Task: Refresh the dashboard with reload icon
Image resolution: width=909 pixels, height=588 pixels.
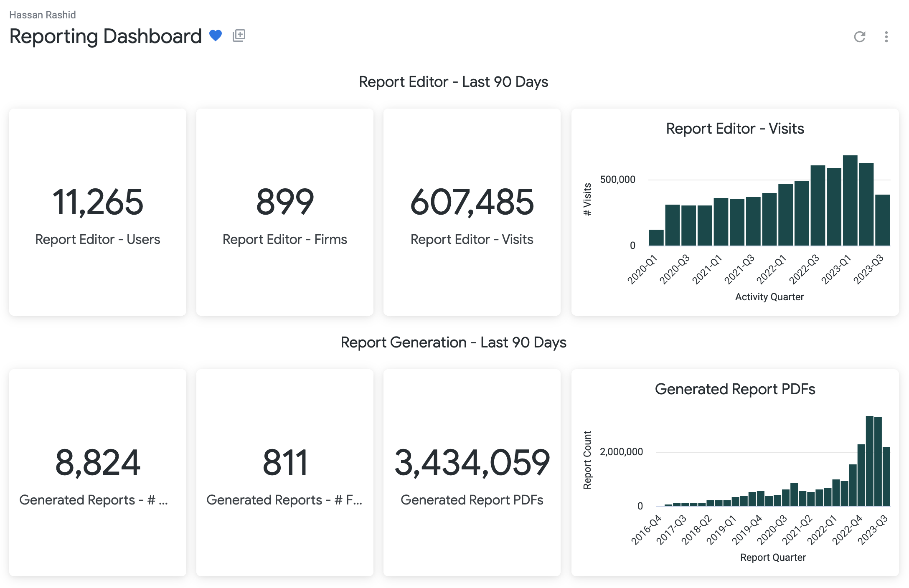Action: point(859,37)
